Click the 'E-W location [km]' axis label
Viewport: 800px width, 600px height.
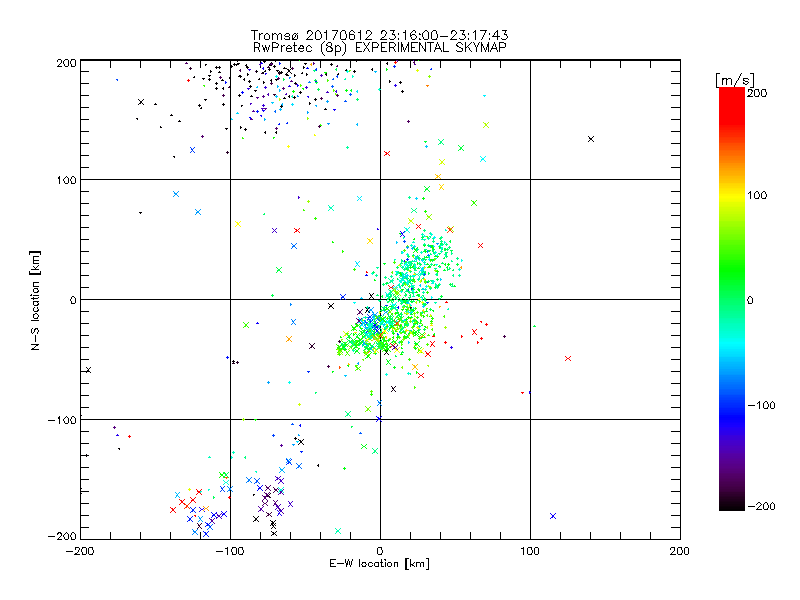(x=379, y=564)
